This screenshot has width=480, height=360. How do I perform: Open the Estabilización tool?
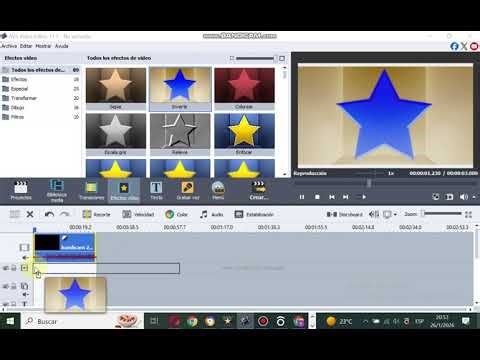click(254, 214)
